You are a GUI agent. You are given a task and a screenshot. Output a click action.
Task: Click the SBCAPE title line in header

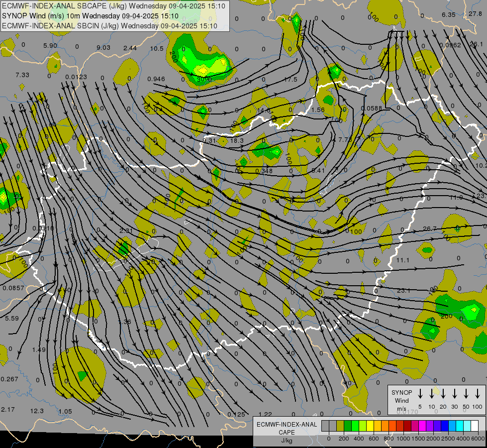[113, 6]
